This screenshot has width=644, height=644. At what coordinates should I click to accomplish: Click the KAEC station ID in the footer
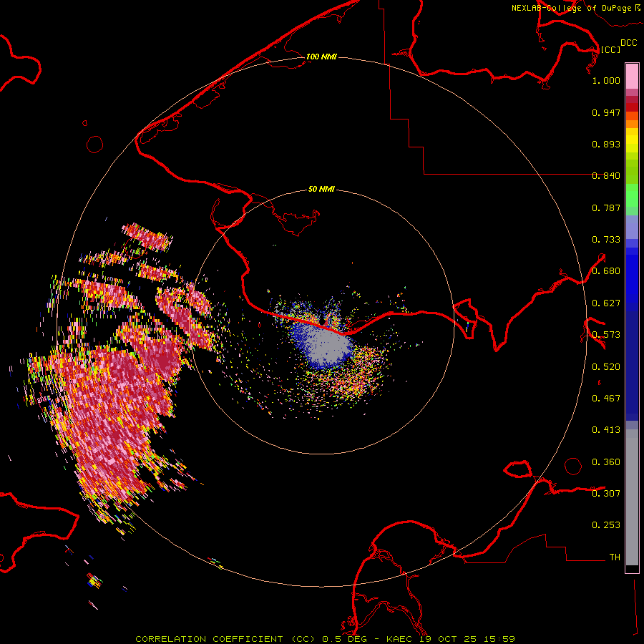click(401, 639)
